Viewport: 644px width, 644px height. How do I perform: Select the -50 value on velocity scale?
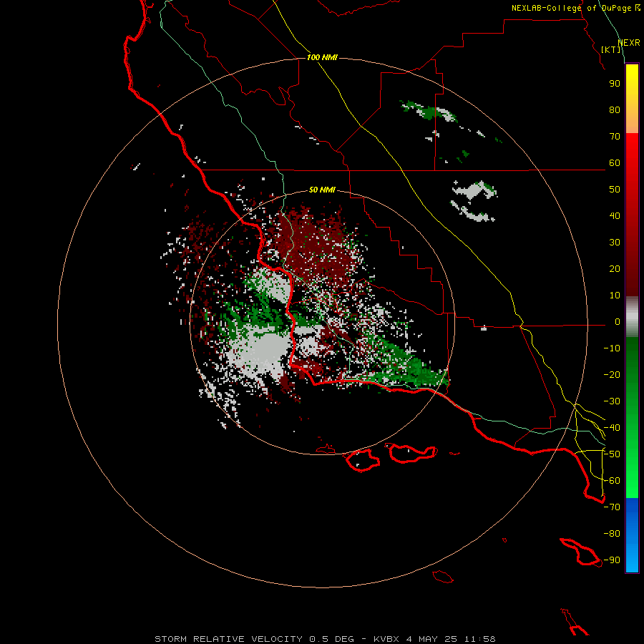[x=612, y=454]
